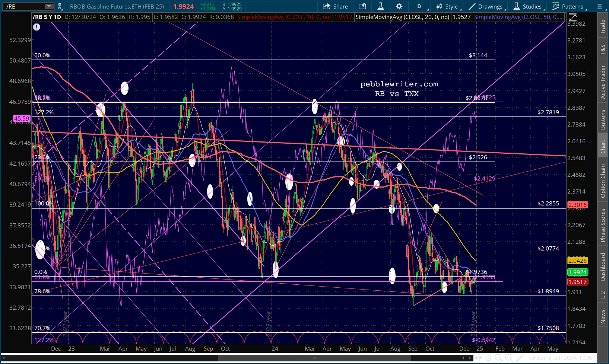Image resolution: width=609 pixels, height=364 pixels.
Task: Click the $2.4129 pink level label
Action: 485,178
